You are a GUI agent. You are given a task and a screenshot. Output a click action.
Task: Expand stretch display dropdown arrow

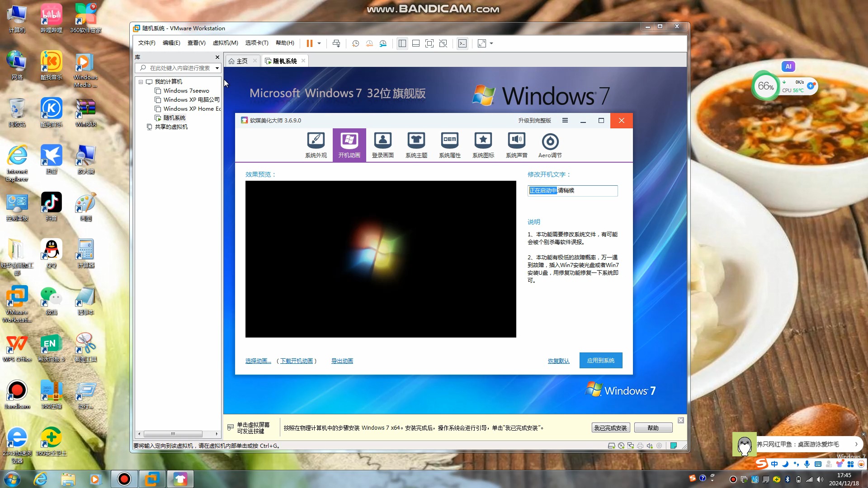pyautogui.click(x=491, y=43)
